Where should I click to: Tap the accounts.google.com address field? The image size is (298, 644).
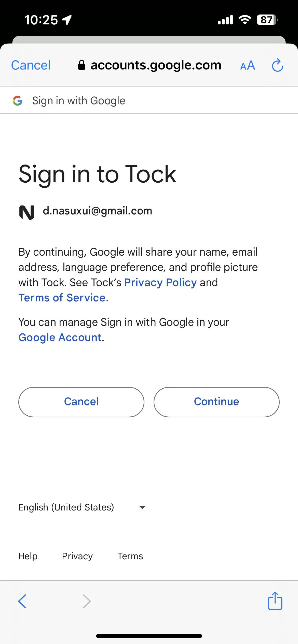coord(150,65)
